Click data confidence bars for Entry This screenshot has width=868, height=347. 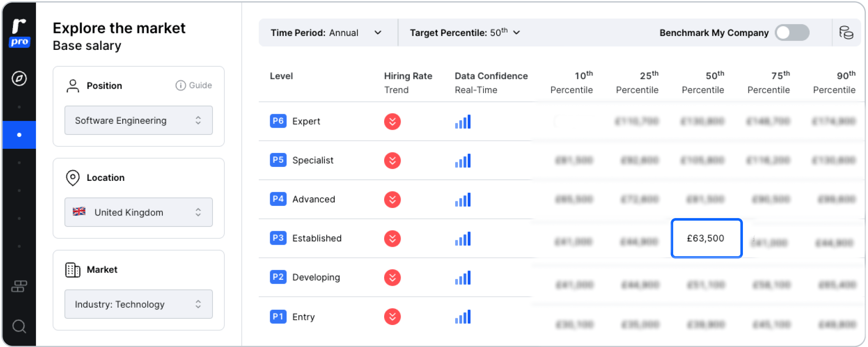(463, 317)
